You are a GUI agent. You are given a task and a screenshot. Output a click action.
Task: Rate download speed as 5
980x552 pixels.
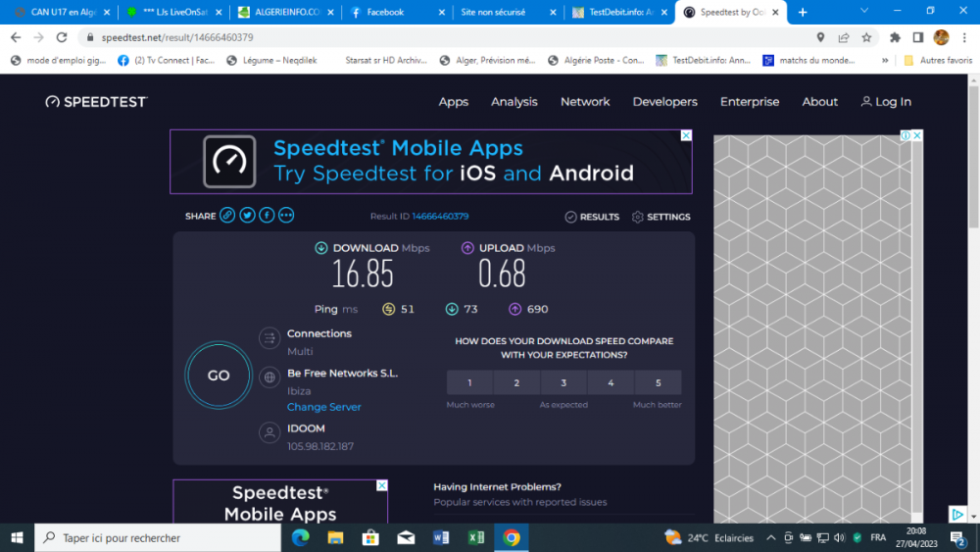(x=658, y=382)
